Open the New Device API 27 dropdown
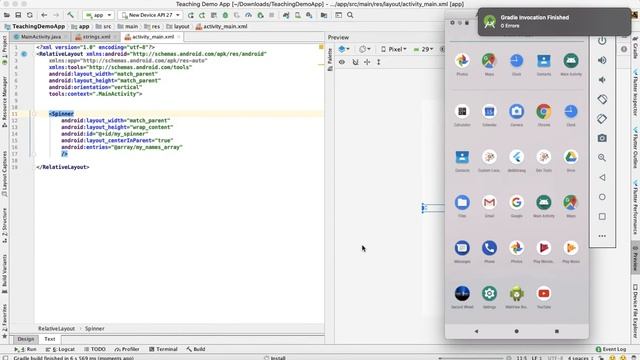The width and height of the screenshot is (640, 360). point(150,15)
